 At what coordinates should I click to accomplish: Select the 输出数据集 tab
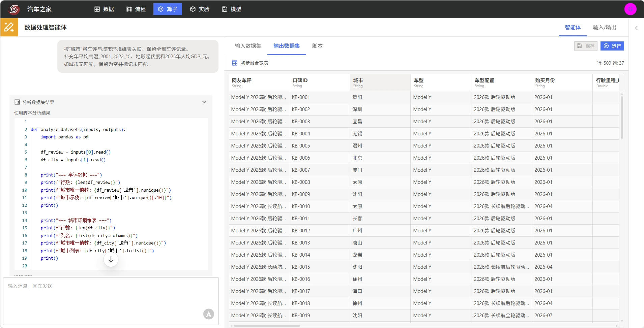click(287, 46)
